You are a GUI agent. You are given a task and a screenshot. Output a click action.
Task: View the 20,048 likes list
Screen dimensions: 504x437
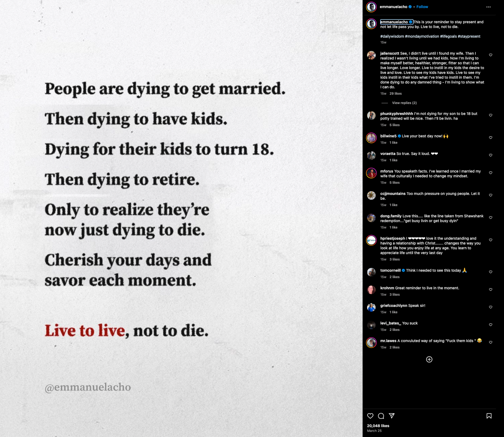pyautogui.click(x=378, y=426)
